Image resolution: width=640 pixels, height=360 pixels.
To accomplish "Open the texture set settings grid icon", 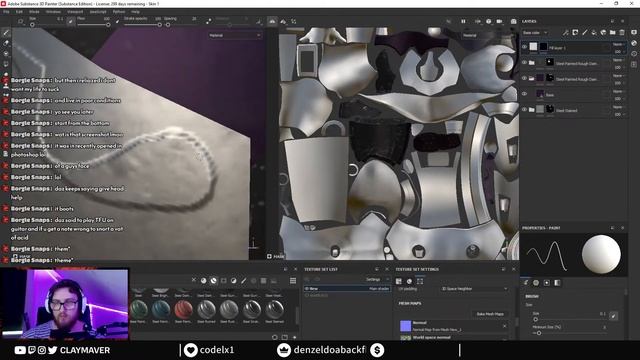I will (399, 281).
